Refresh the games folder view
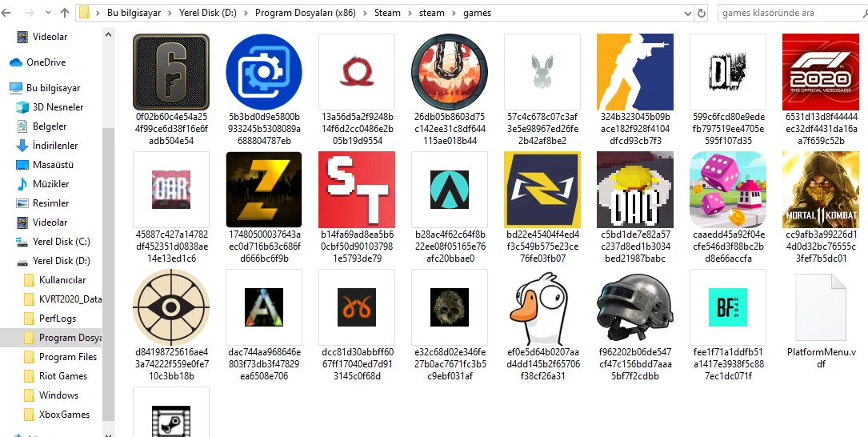Screen dimensions: 868x437 702,13
